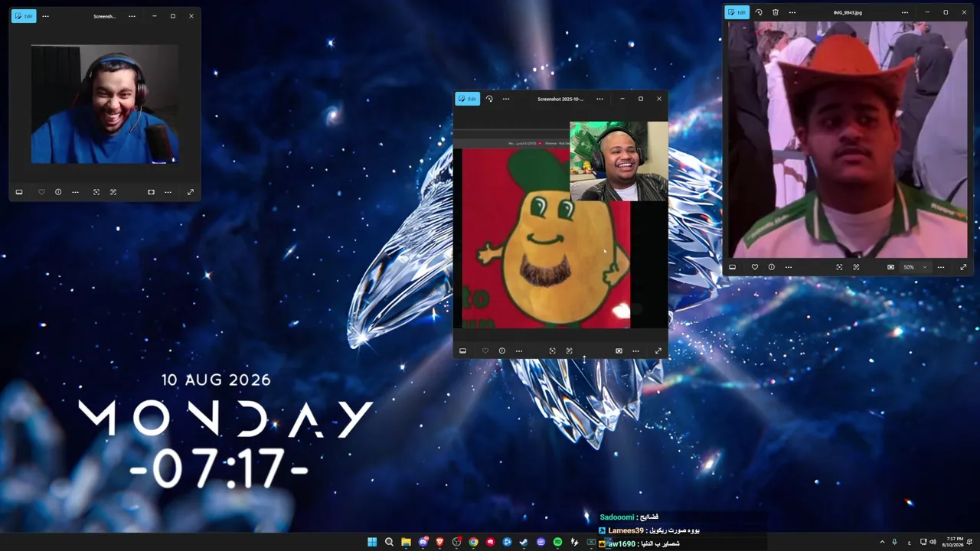
Task: Open File Explorer from the taskbar
Action: point(406,543)
